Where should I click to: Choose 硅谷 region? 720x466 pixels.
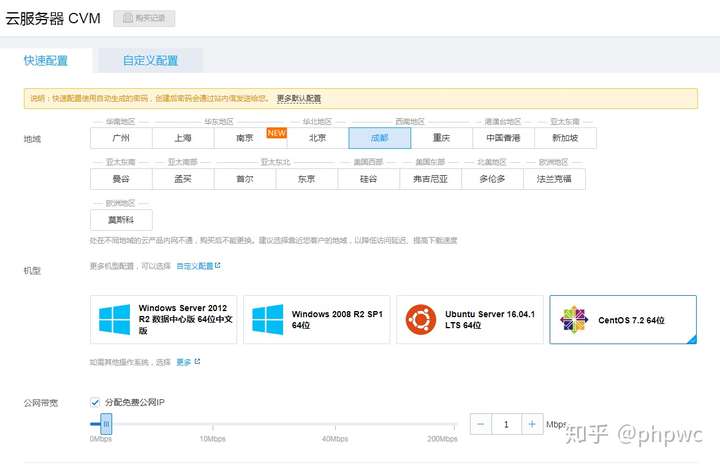[x=368, y=179]
